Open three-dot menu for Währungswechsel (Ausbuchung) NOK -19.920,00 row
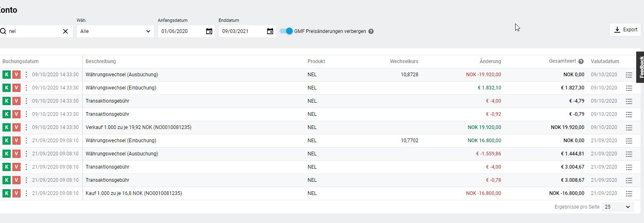 point(26,75)
